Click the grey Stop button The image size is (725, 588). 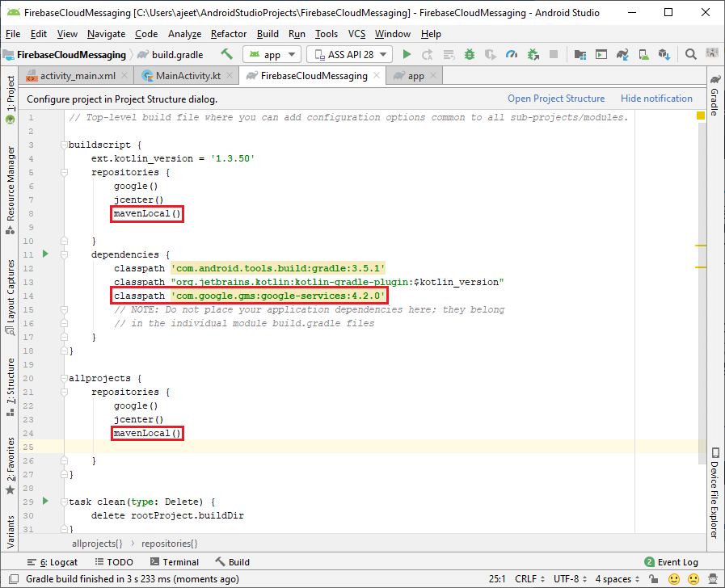pos(554,54)
